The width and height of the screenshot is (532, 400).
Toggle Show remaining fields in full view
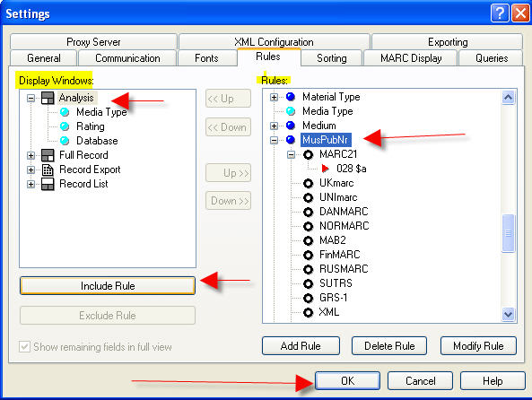(24, 347)
